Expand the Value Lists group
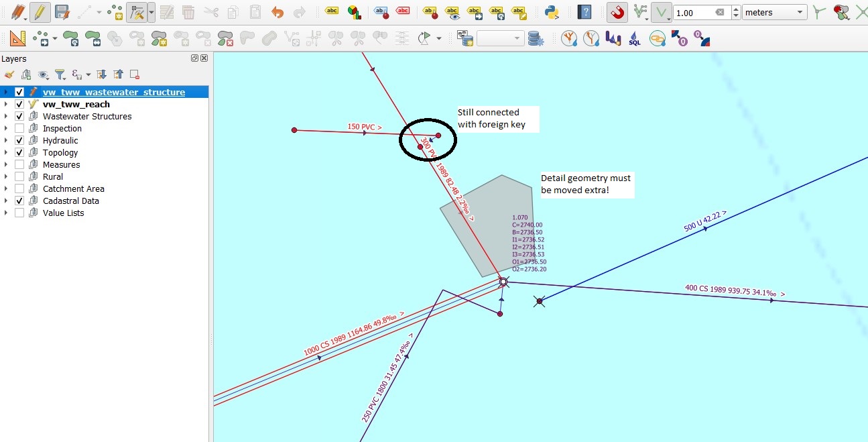This screenshot has width=868, height=442. (6, 213)
